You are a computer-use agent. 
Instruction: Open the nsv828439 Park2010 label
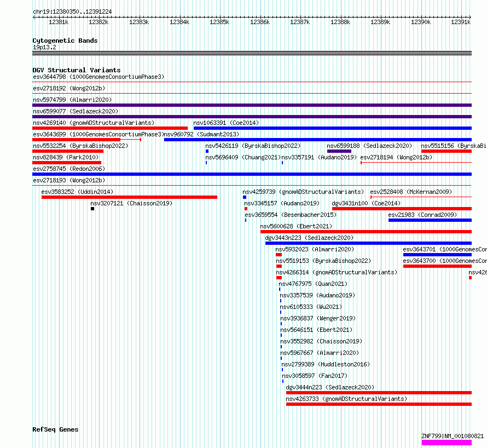click(x=66, y=157)
